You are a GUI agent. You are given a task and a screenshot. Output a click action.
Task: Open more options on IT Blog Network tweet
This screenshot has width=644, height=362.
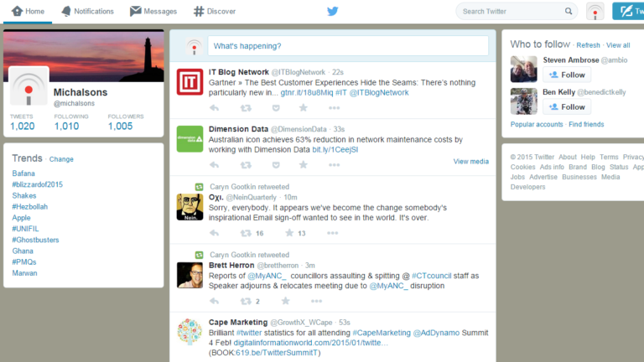click(x=334, y=108)
